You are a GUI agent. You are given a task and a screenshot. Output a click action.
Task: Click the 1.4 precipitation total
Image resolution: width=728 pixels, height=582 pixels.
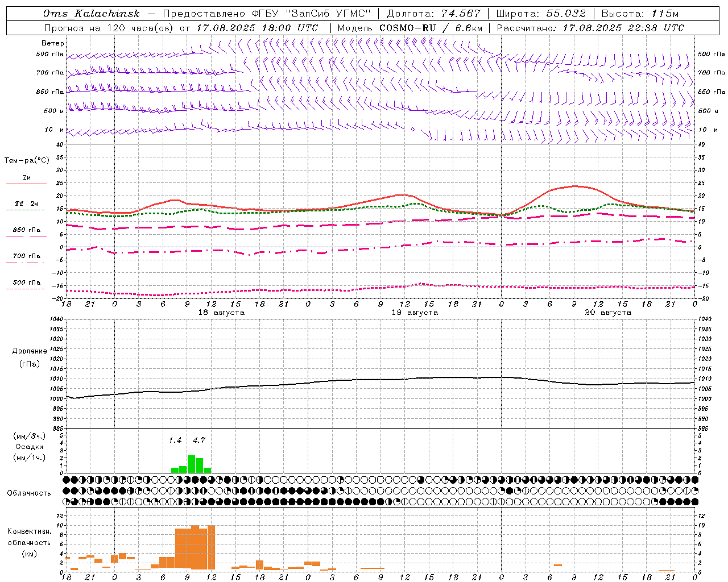click(x=175, y=440)
